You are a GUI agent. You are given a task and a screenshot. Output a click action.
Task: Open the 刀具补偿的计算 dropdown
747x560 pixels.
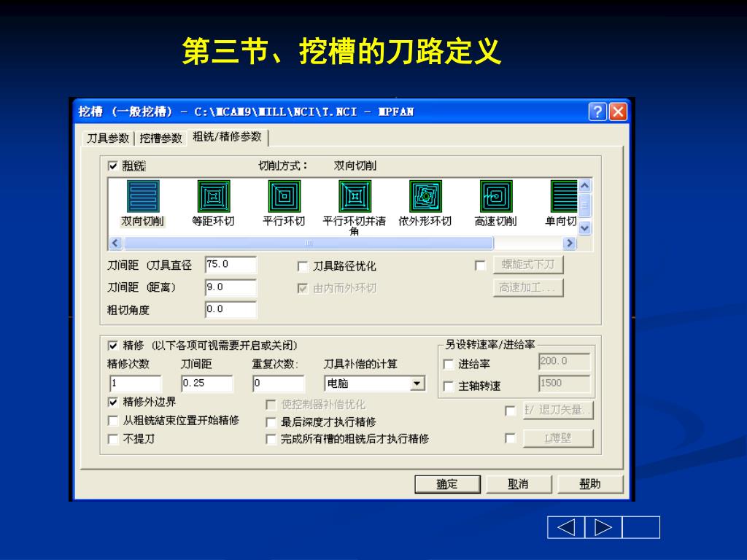click(417, 384)
